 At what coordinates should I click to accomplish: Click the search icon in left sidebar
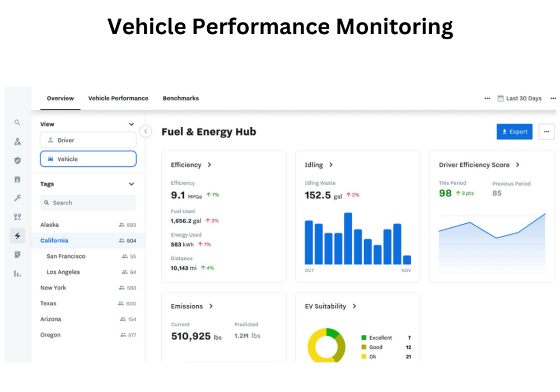coord(17,122)
